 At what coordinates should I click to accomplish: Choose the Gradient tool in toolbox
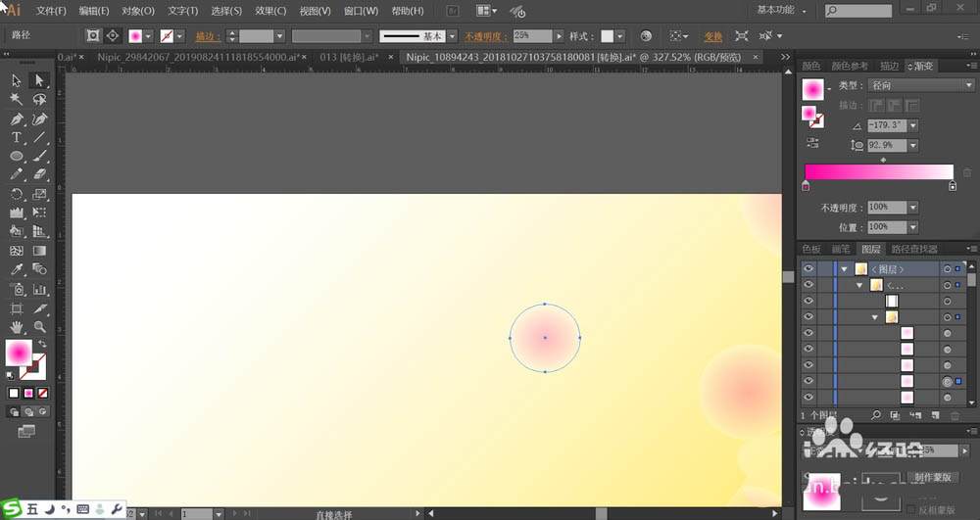pyautogui.click(x=39, y=251)
